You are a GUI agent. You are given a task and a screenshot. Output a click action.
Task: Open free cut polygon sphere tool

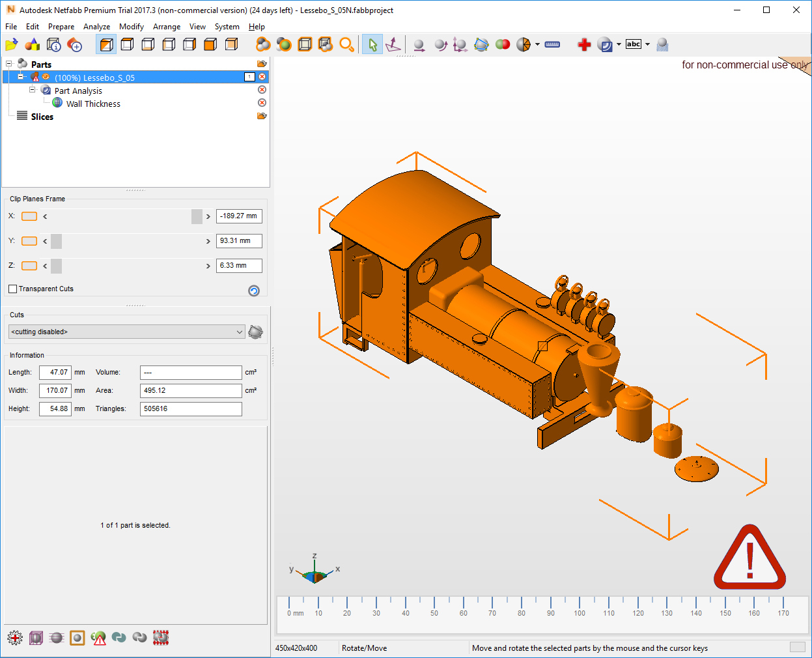click(481, 44)
